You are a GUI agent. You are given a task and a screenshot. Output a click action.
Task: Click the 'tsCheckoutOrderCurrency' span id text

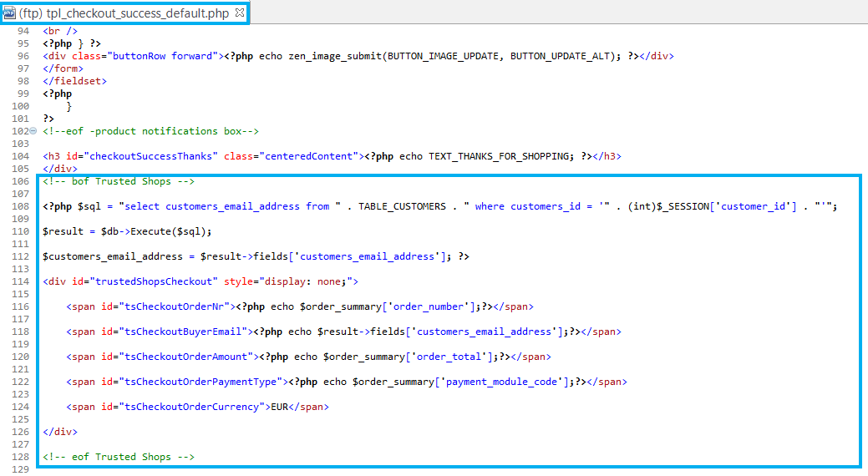click(191, 407)
